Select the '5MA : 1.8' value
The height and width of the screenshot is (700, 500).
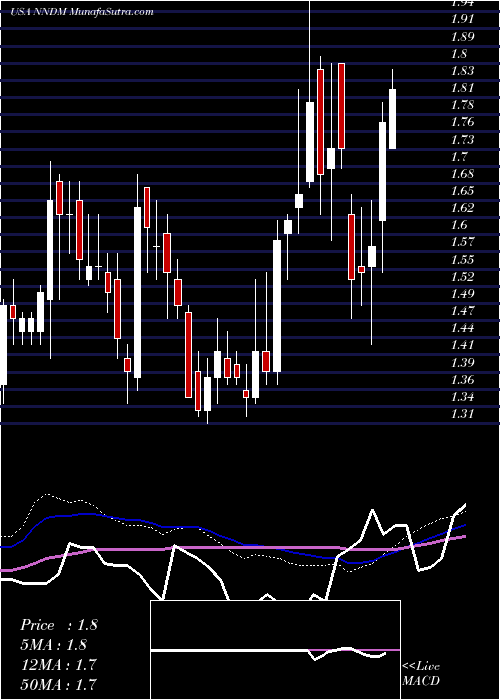[x=53, y=645]
